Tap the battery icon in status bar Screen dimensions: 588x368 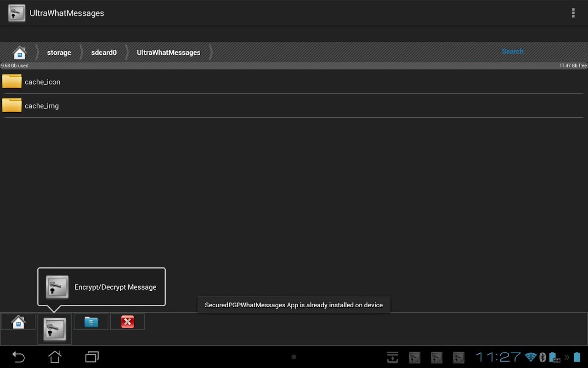[x=577, y=357]
